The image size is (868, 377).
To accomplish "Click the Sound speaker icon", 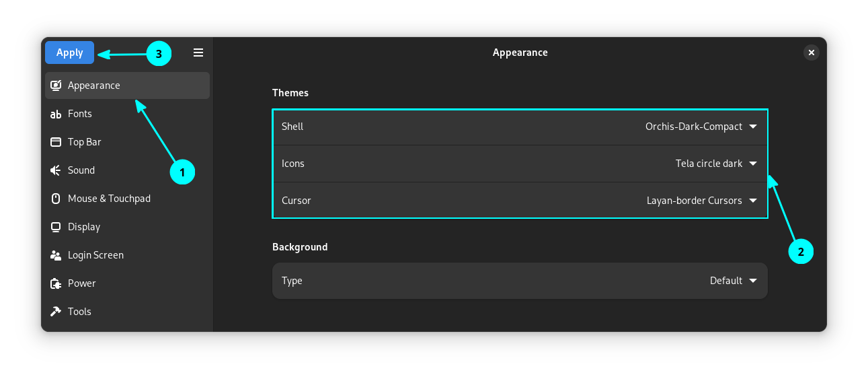I will [x=56, y=170].
